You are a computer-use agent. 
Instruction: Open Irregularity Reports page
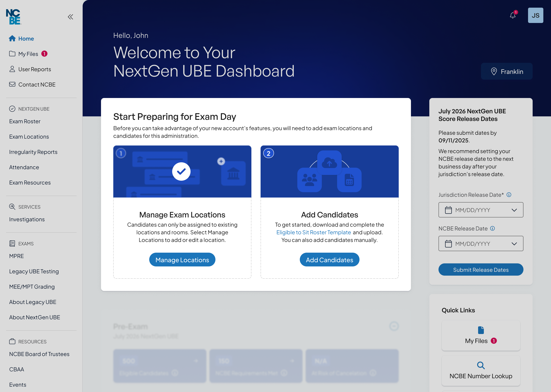coord(33,152)
